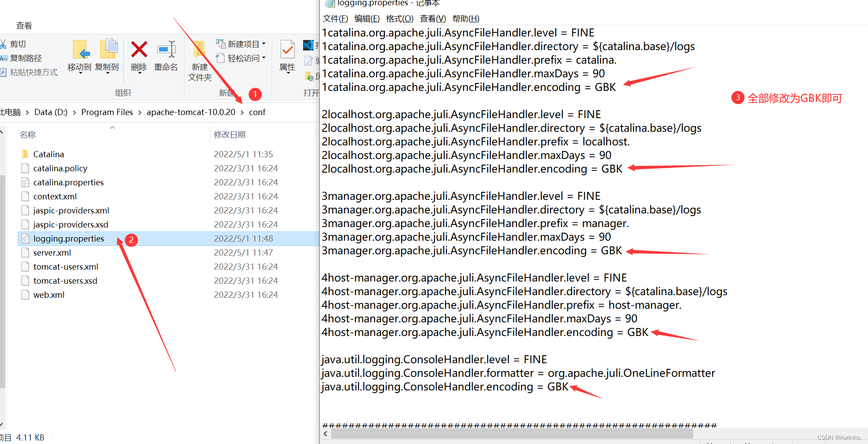Click apache-tomcat-10.0.20 in breadcrumb
The image size is (868, 444).
pyautogui.click(x=191, y=112)
